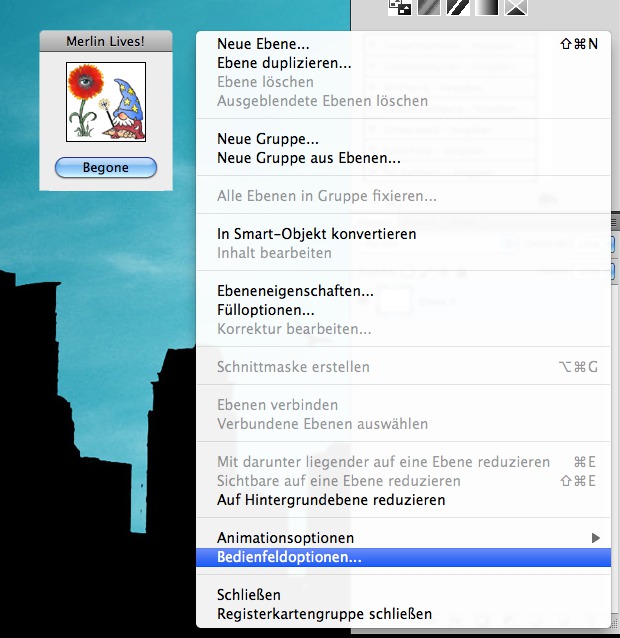620x638 pixels.
Task: Click the Merlin Lives! title bar
Action: tap(106, 41)
